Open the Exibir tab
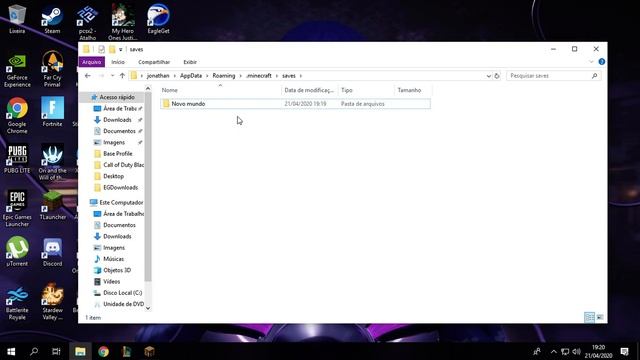The width and height of the screenshot is (640, 360). point(190,62)
